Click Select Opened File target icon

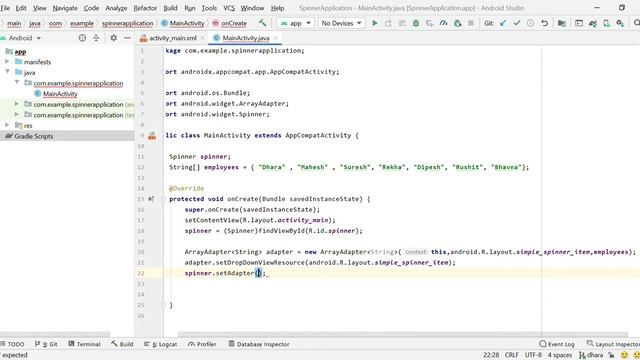[82, 38]
